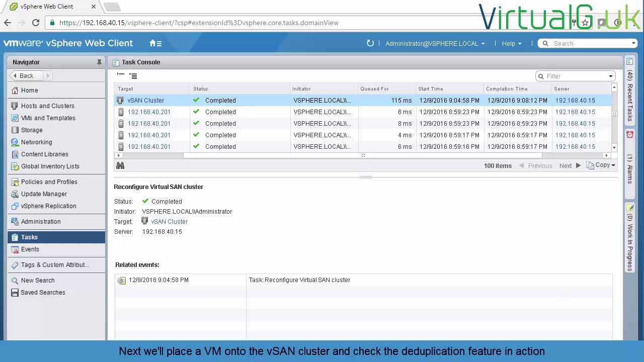Viewport: 644px width, 362px height.
Task: Click the browser back arrow
Action: 8,23
